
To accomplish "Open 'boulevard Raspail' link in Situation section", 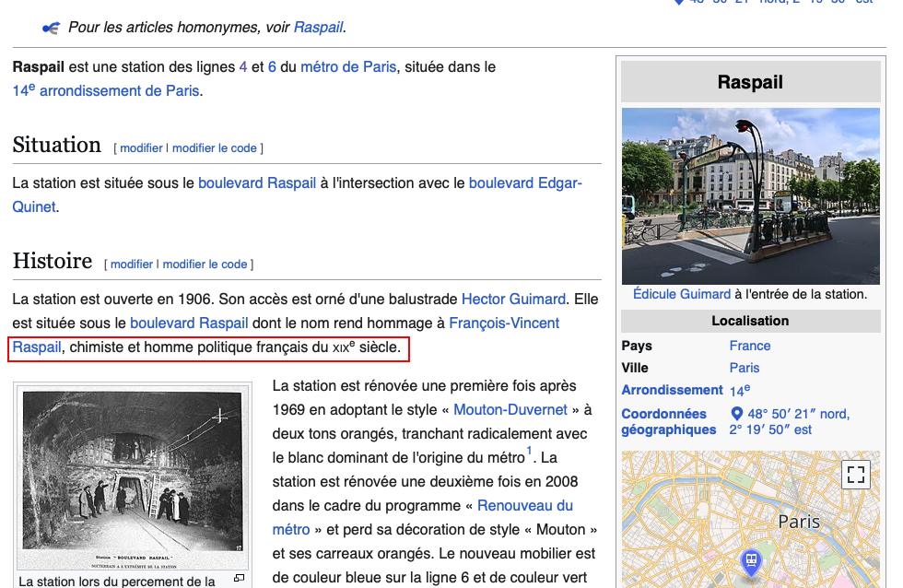I will point(257,183).
